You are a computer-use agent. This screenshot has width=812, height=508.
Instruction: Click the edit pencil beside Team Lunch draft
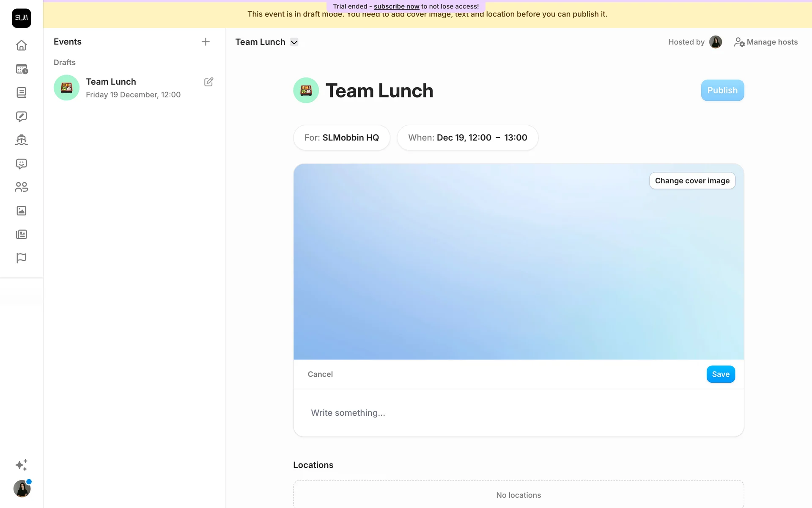coord(208,82)
